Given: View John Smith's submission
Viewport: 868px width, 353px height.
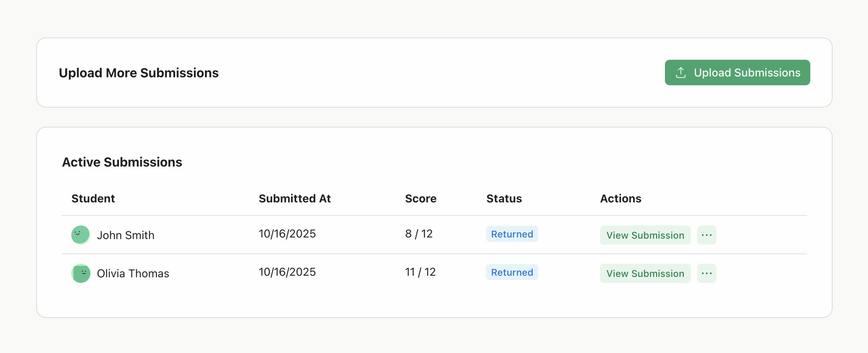Looking at the screenshot, I should pyautogui.click(x=645, y=235).
